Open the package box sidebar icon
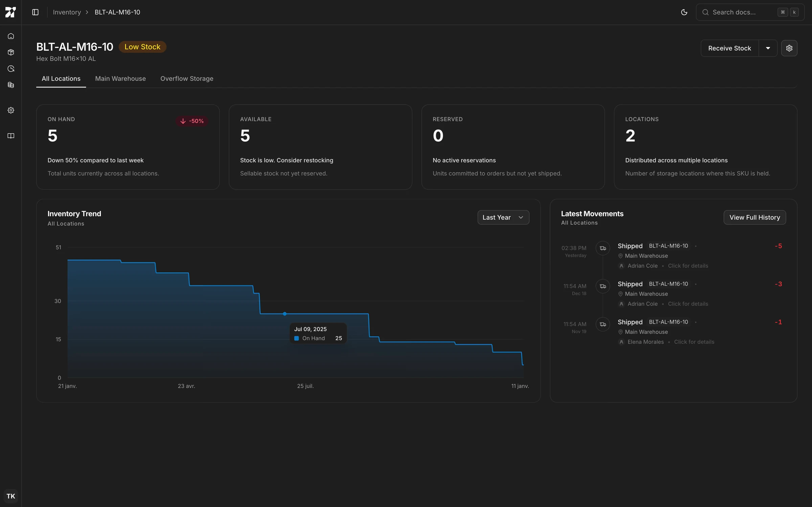The image size is (812, 507). point(11,52)
